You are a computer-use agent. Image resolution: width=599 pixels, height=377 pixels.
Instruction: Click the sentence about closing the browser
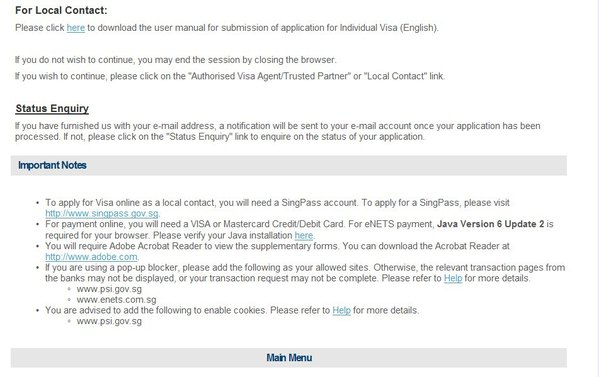click(176, 60)
